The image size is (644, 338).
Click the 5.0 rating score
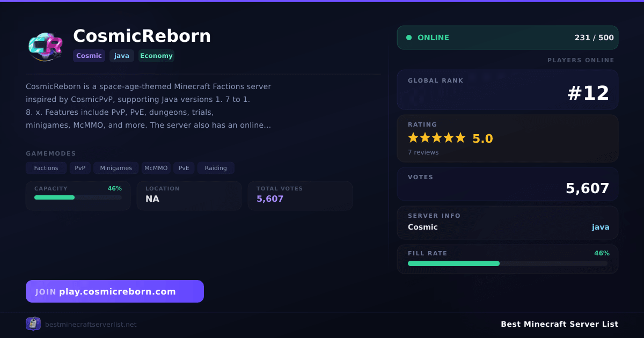(482, 138)
